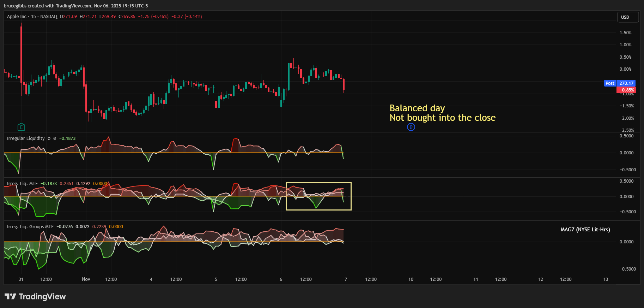
Task: Click the 270.17 post-market price label
Action: (626, 83)
